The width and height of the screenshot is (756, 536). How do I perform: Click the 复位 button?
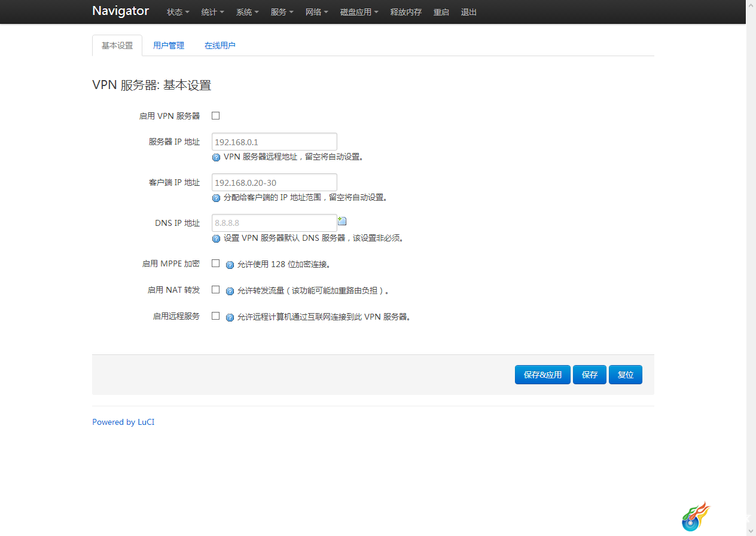626,375
